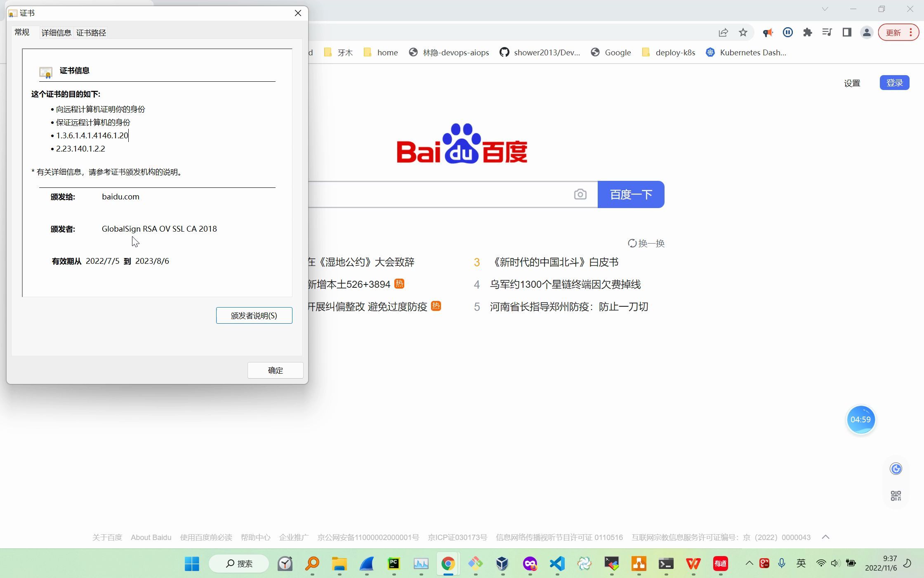Viewport: 924px width, 578px height.
Task: Switch the 英 input method indicator
Action: tap(801, 563)
